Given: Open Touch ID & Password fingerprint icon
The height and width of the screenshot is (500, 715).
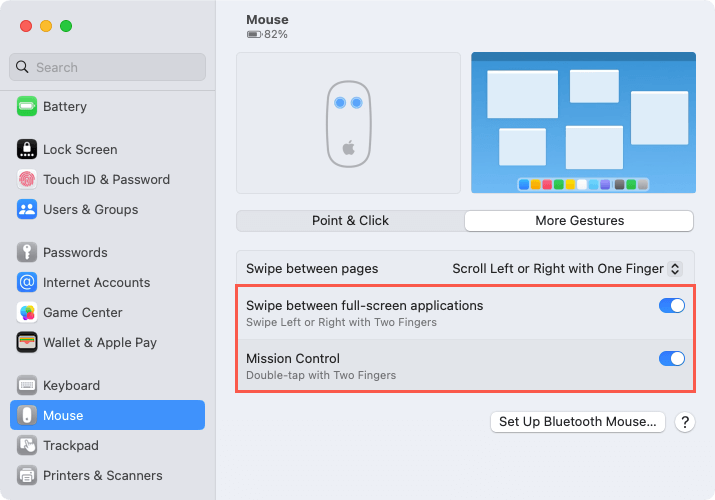Looking at the screenshot, I should pyautogui.click(x=27, y=179).
